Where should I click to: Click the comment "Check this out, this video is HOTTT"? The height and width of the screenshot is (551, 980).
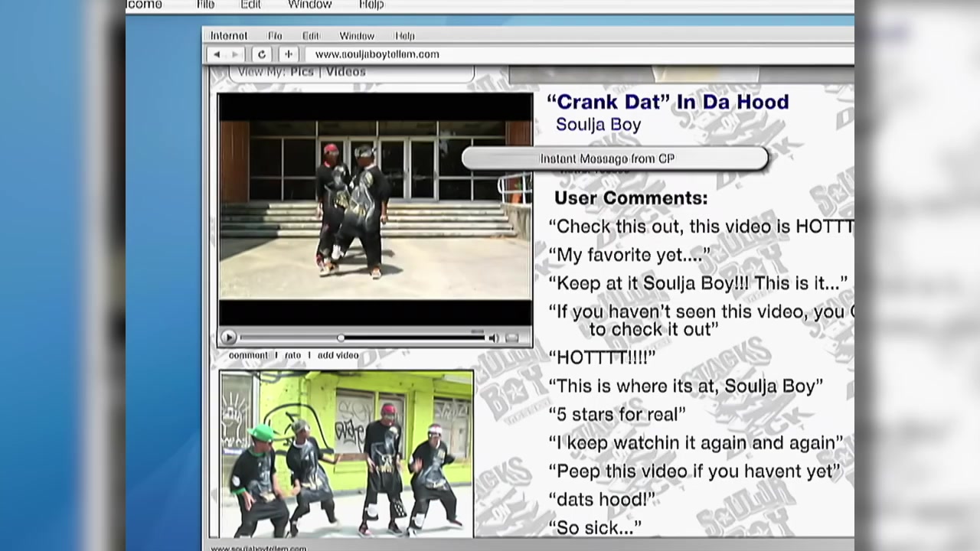point(701,227)
